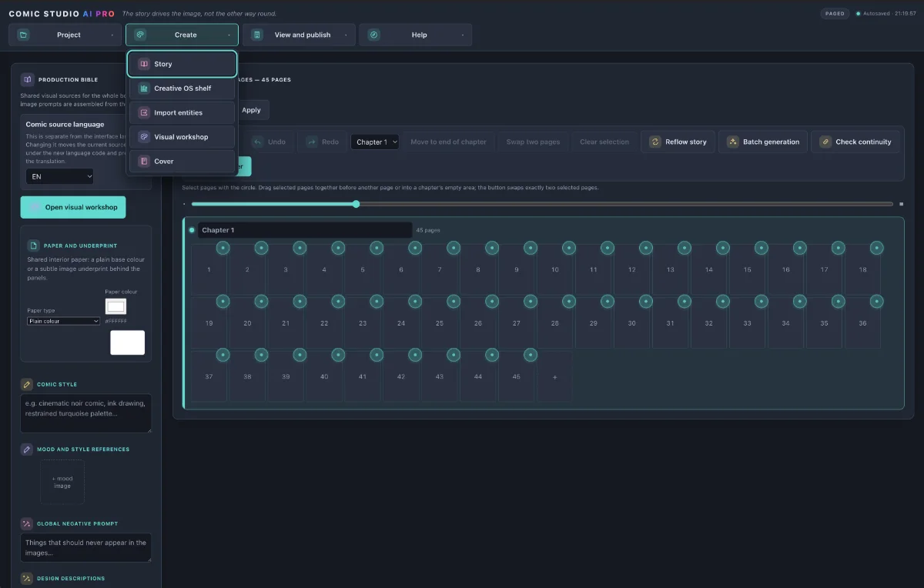Click the Chapter 1 name field
Screen dimensions: 924x588
coord(305,230)
